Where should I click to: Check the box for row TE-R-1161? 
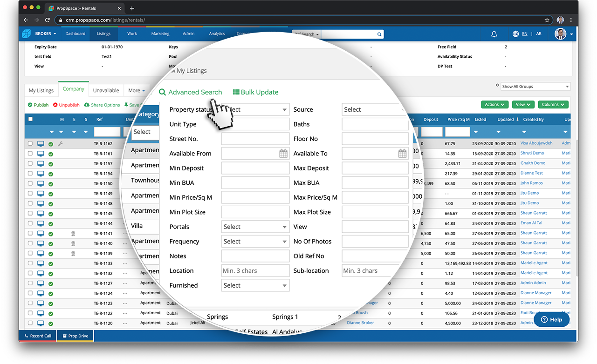pos(30,153)
